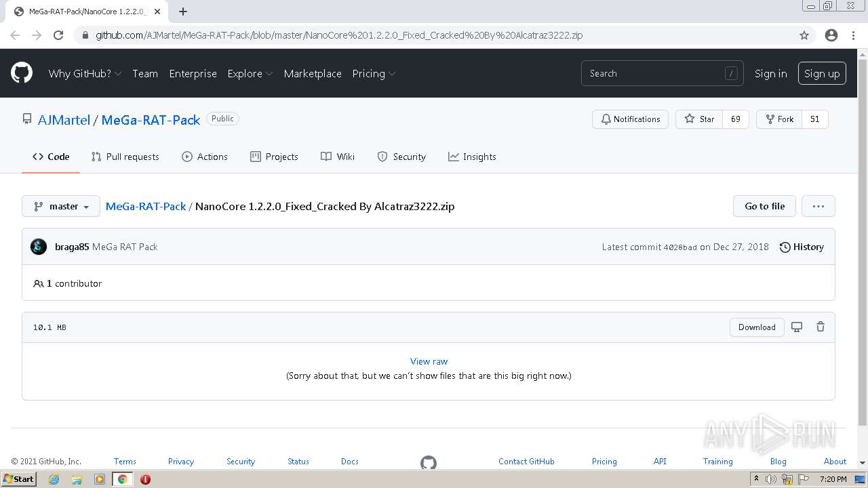
Task: Switch to Pull requests tab
Action: (x=125, y=157)
